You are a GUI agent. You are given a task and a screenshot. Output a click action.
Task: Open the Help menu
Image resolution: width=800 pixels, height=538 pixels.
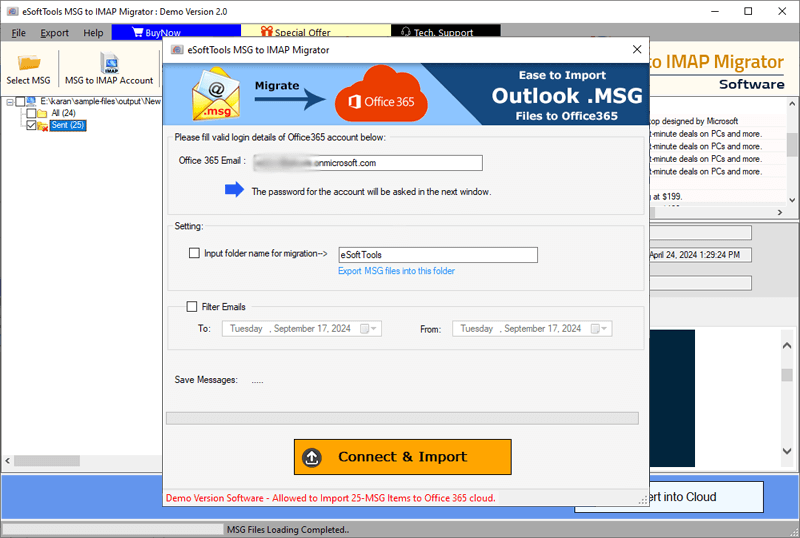point(93,33)
